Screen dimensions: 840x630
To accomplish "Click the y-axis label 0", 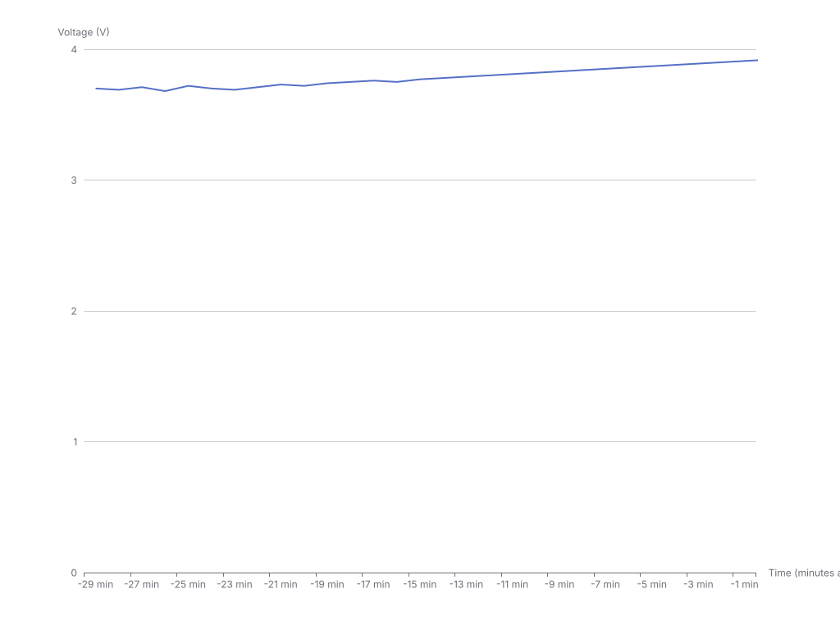I will coord(74,573).
